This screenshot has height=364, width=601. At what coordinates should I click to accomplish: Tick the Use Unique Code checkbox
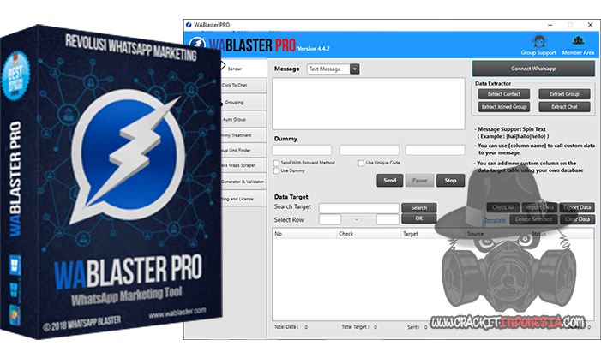[362, 163]
